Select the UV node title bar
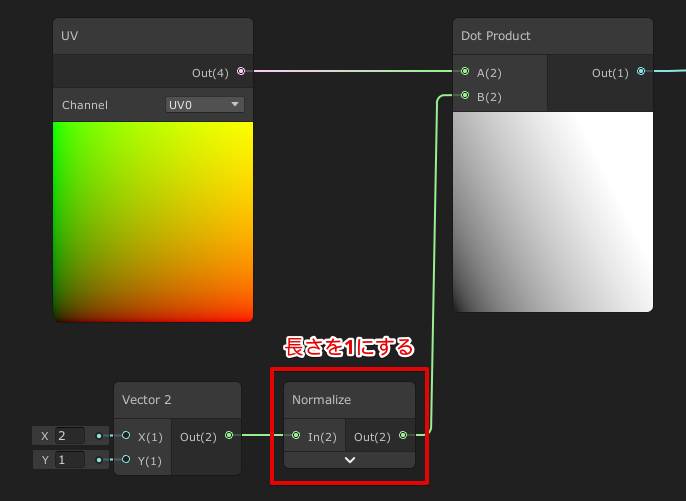 (x=153, y=36)
